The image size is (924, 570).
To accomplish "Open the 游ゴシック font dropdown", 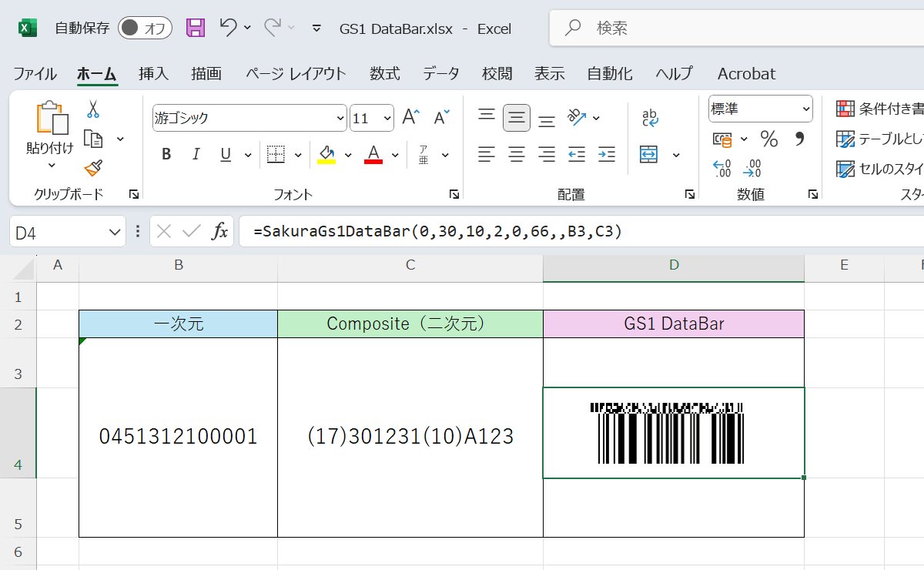I will point(339,118).
